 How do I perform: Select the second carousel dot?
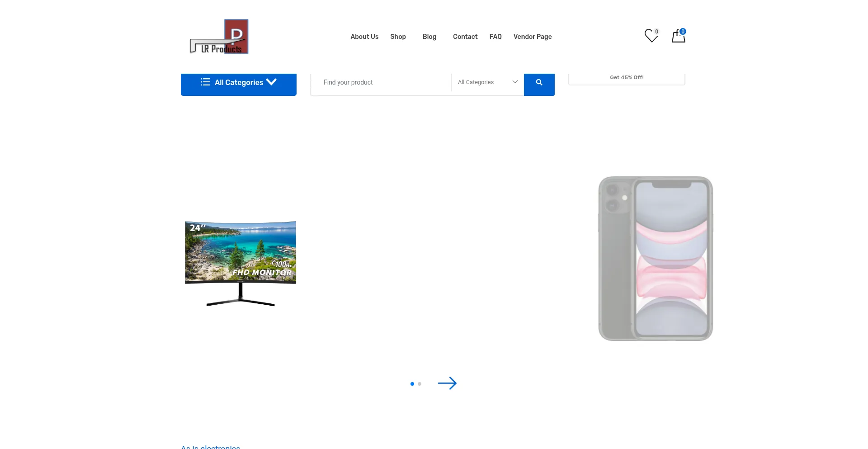click(x=420, y=384)
